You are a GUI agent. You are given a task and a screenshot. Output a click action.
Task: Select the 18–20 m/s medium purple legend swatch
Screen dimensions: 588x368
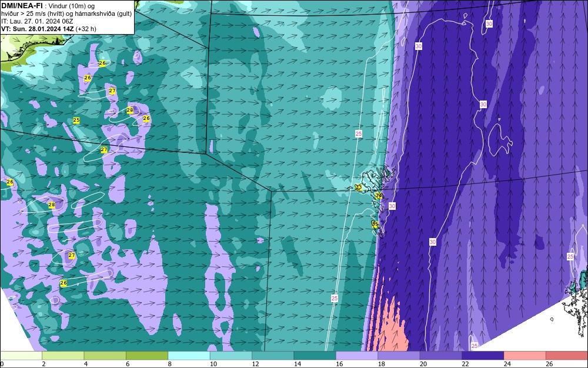click(399, 356)
